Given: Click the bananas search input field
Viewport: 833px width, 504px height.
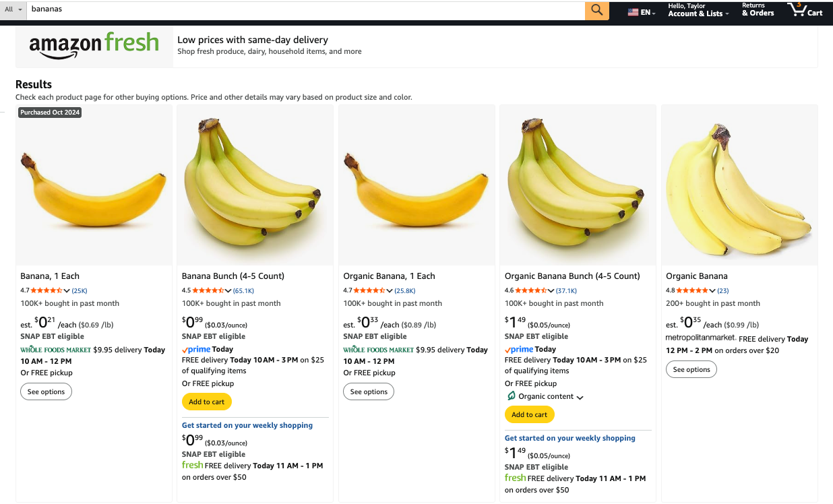Looking at the screenshot, I should (303, 9).
